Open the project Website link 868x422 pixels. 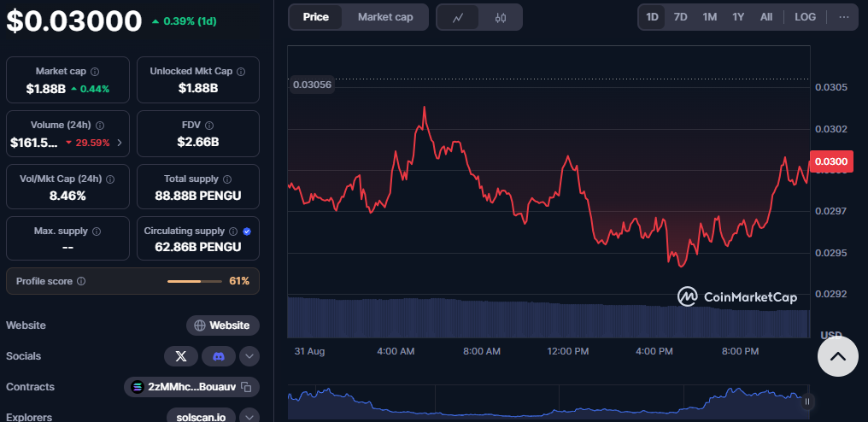[x=222, y=325]
